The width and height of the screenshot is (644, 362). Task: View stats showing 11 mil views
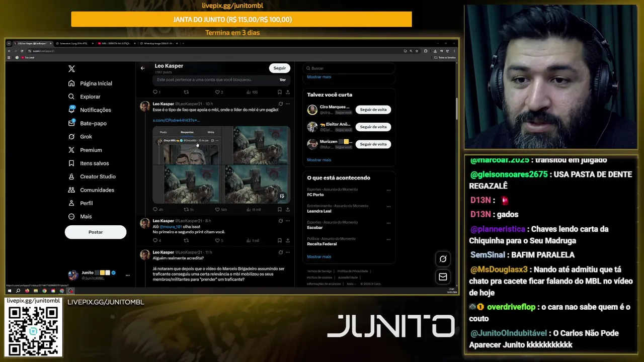(x=254, y=210)
